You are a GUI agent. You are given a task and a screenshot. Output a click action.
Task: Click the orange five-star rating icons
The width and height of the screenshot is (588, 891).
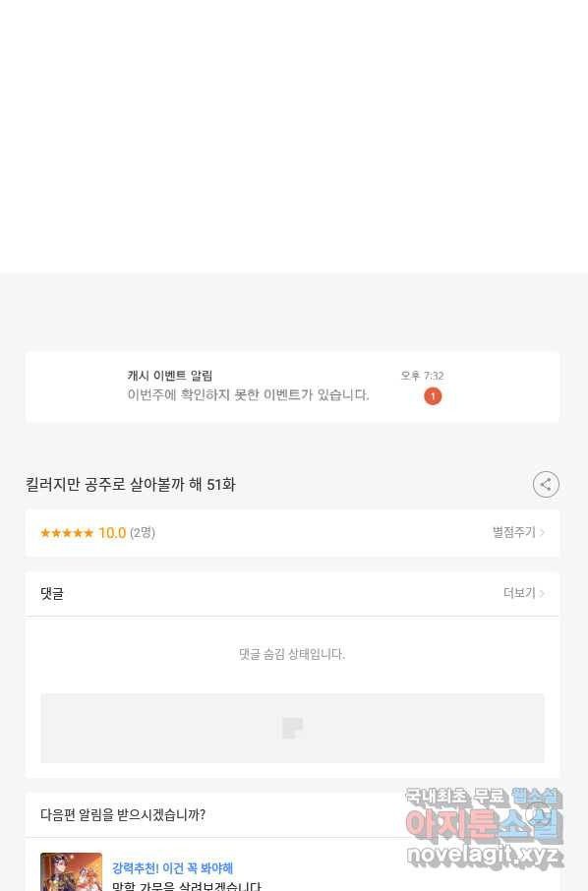(67, 533)
